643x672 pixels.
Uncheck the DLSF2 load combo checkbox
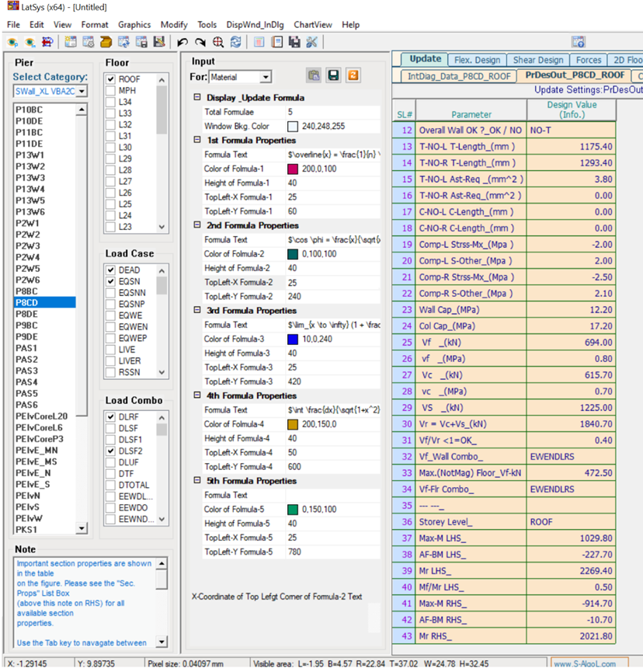[x=111, y=451]
